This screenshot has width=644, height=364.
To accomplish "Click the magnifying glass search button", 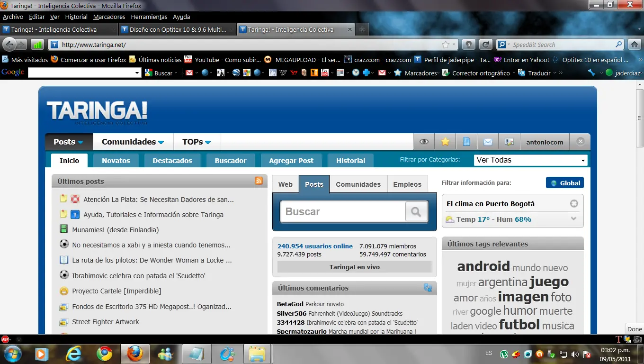I will (416, 211).
